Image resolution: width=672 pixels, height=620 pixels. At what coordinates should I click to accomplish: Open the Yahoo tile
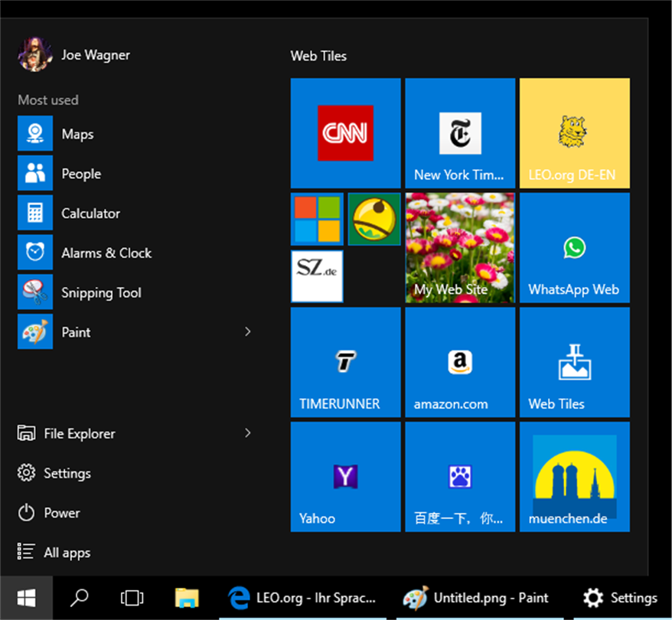345,477
